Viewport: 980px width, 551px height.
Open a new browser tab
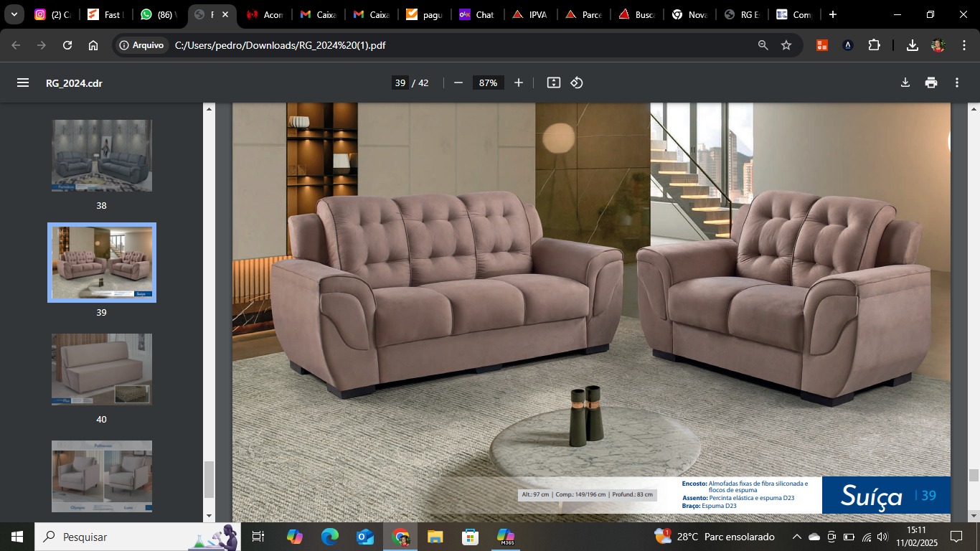[832, 14]
